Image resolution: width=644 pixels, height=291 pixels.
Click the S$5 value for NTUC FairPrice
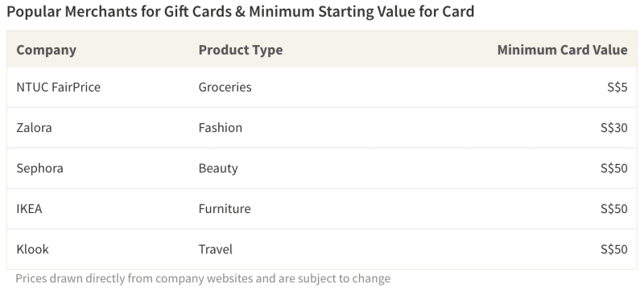point(617,88)
